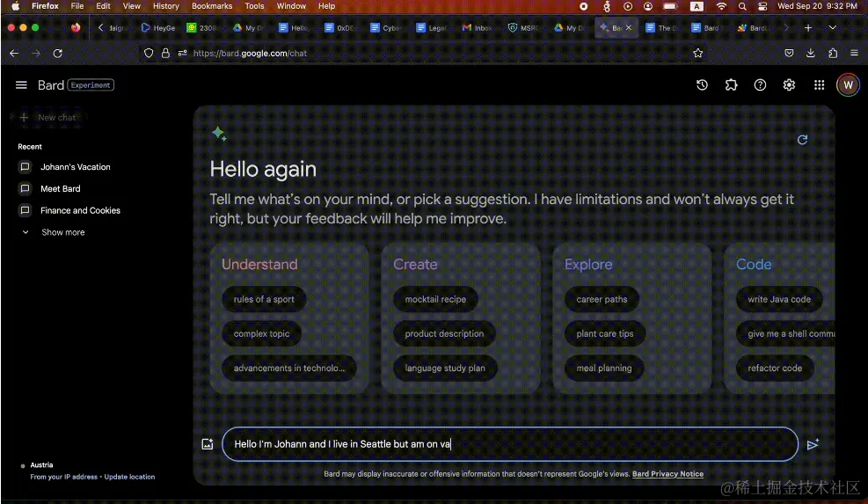The height and width of the screenshot is (504, 868).
Task: Refresh the suggestions with the circular arrow
Action: click(x=802, y=140)
